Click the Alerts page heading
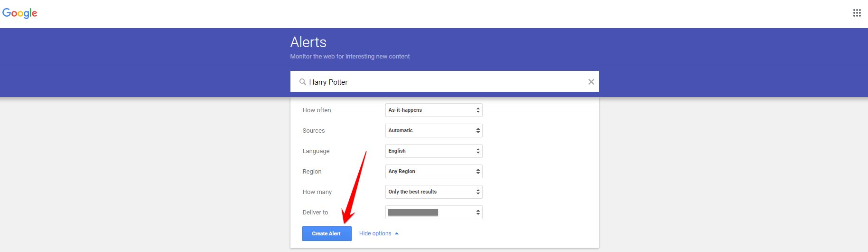This screenshot has height=252, width=868. [x=308, y=42]
